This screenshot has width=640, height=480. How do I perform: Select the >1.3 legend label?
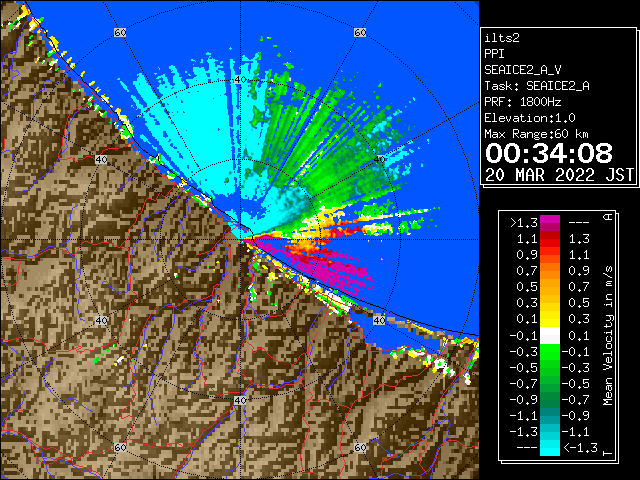click(x=524, y=223)
